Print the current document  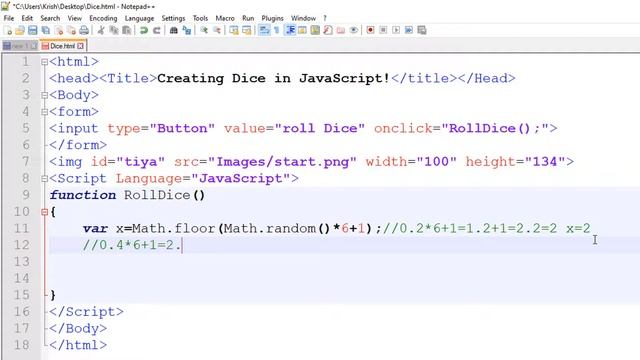coord(84,30)
